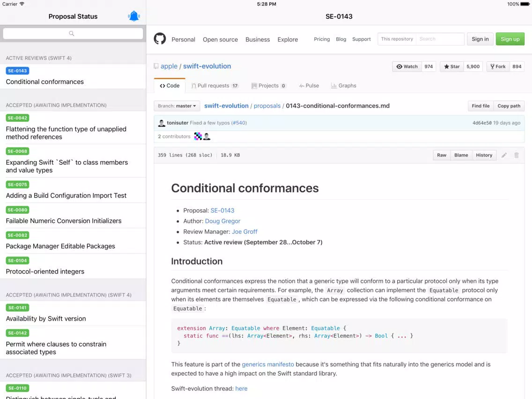Open the swift-evolution thread here link
This screenshot has height=399, width=532.
[x=241, y=389]
